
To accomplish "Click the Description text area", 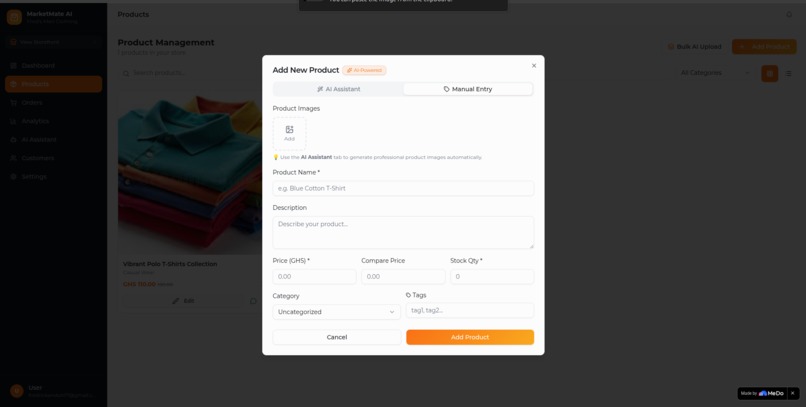I will 403,232.
